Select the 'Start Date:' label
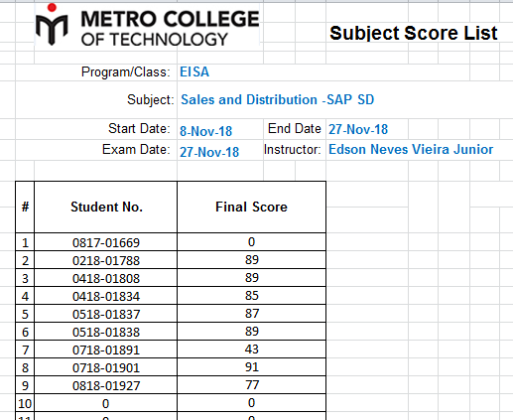 (x=139, y=128)
